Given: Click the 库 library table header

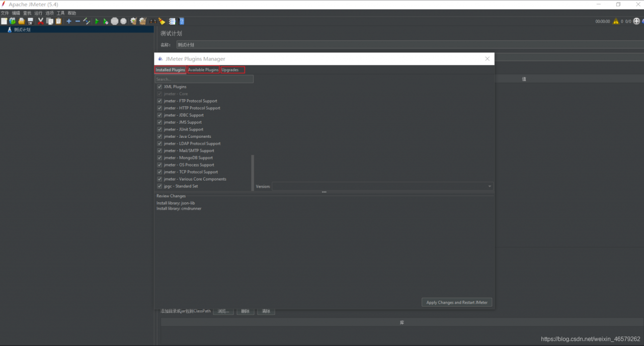Looking at the screenshot, I should (402, 322).
